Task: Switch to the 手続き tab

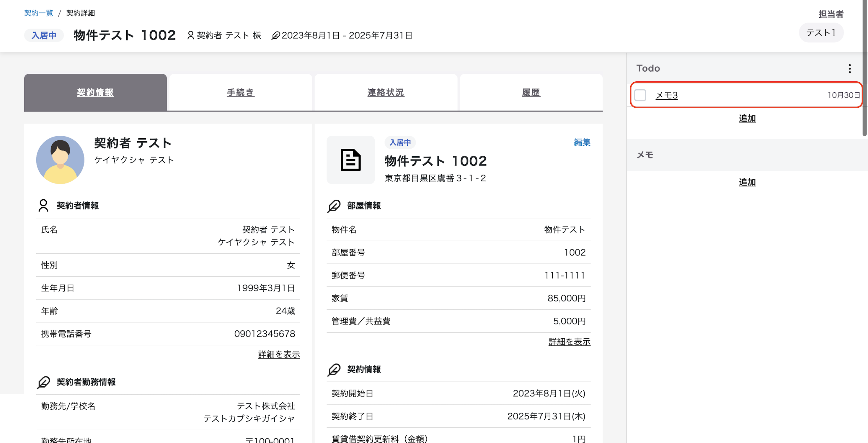Action: pos(241,92)
